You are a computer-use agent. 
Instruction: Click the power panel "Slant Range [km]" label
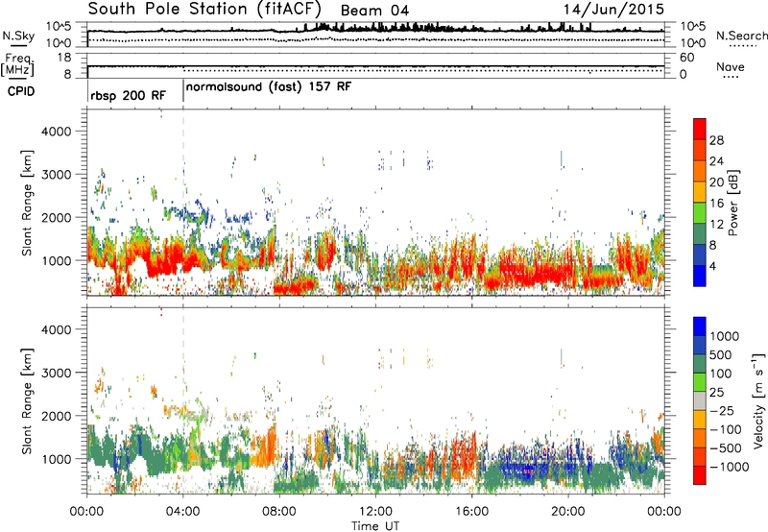tap(27, 204)
